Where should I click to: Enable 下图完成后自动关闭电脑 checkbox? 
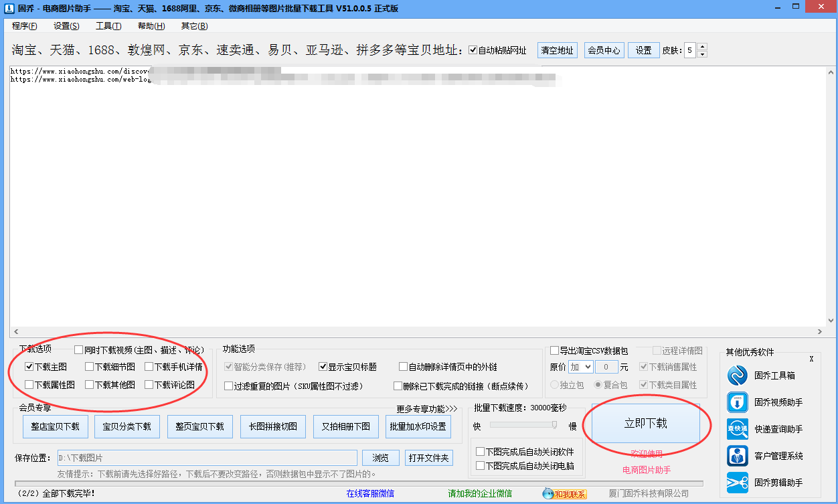pyautogui.click(x=480, y=466)
